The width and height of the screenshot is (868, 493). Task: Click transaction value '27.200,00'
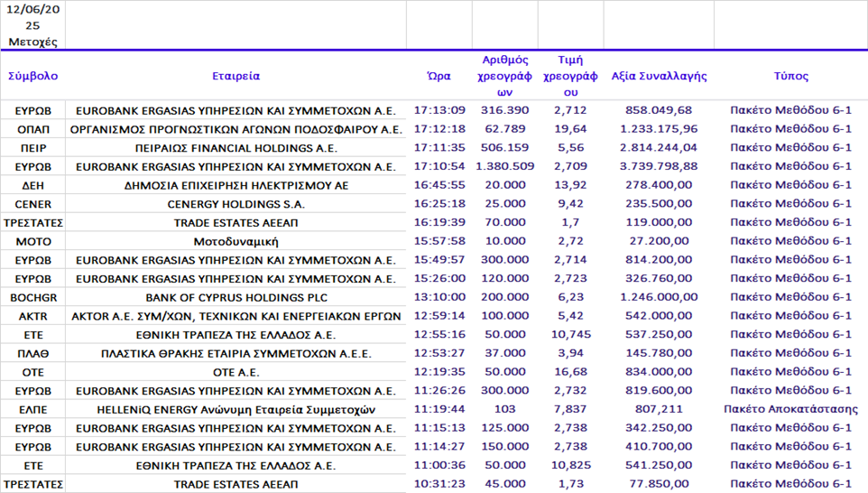click(x=659, y=241)
